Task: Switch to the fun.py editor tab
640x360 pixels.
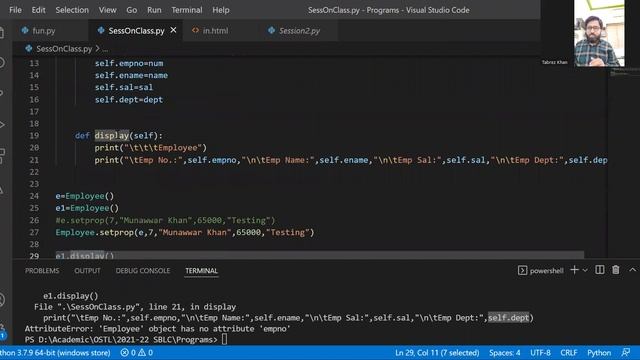Action: pyautogui.click(x=44, y=31)
